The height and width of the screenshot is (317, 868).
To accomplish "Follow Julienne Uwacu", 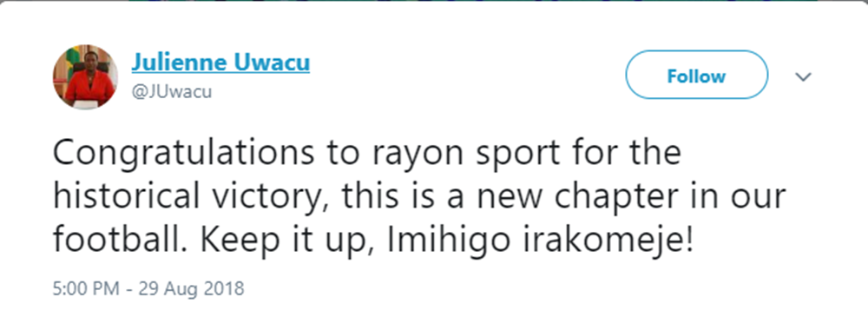I will click(696, 75).
